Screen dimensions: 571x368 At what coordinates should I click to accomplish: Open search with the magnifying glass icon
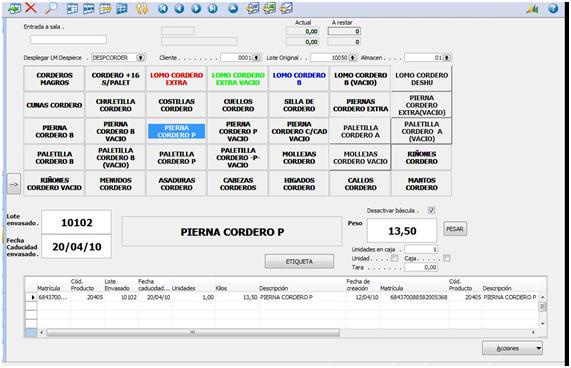pyautogui.click(x=51, y=8)
